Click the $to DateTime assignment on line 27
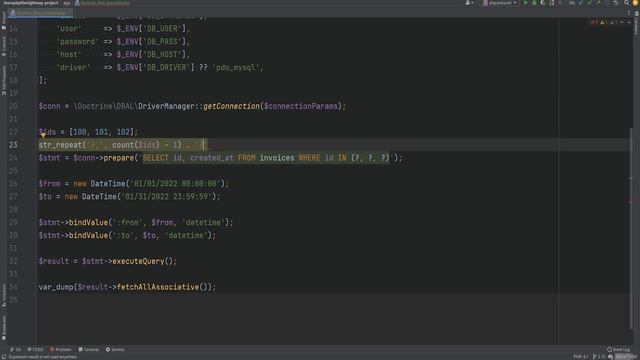Viewport: 640px width, 360px height. (x=129, y=197)
